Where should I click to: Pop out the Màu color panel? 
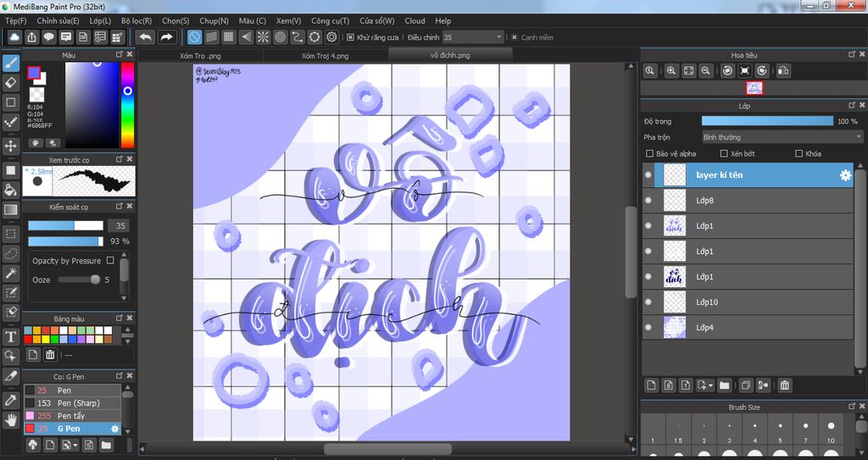pyautogui.click(x=119, y=54)
